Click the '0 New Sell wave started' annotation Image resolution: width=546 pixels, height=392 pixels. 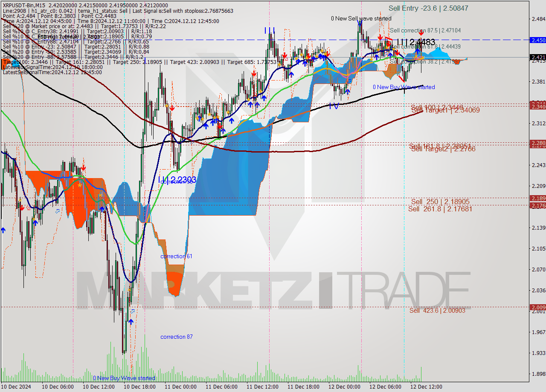pos(361,18)
